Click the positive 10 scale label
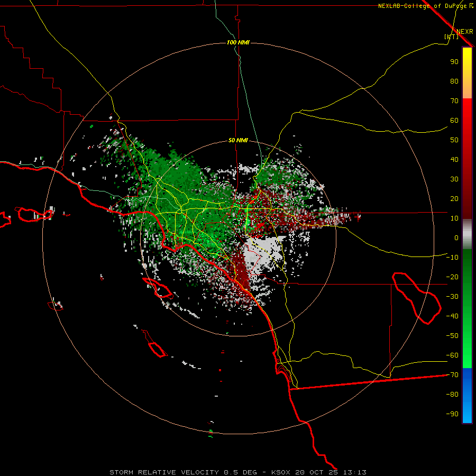This screenshot has width=476, height=476. click(x=454, y=218)
